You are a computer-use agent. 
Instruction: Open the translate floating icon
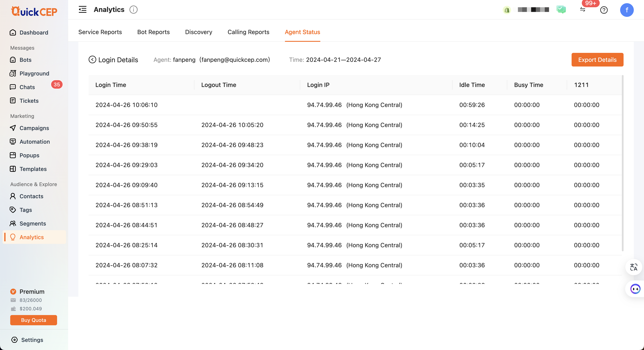(x=634, y=267)
